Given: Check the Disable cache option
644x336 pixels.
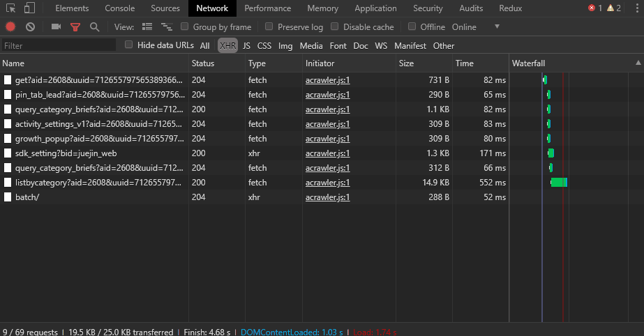Looking at the screenshot, I should tap(335, 26).
